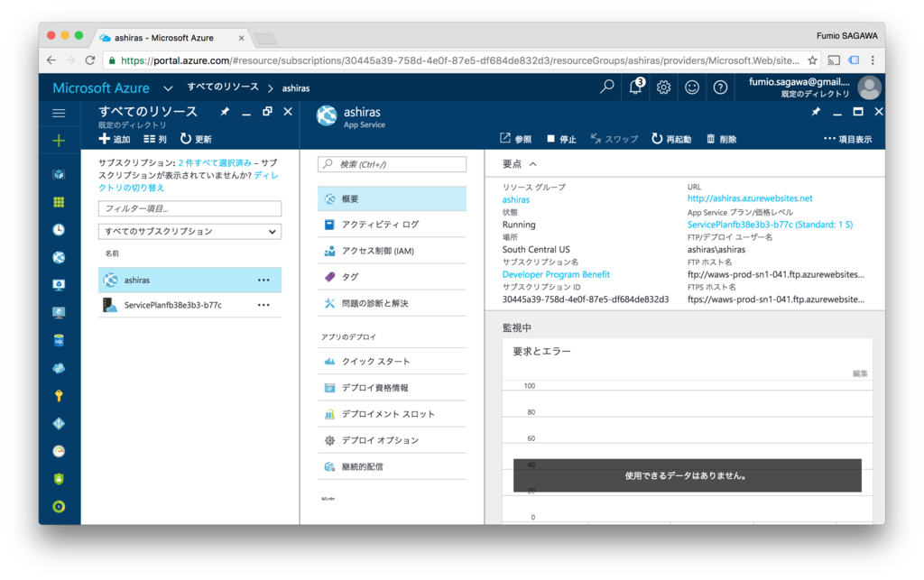Open すべてのサブスクリプション dropdown
Screen dimensions: 924x580
[189, 232]
